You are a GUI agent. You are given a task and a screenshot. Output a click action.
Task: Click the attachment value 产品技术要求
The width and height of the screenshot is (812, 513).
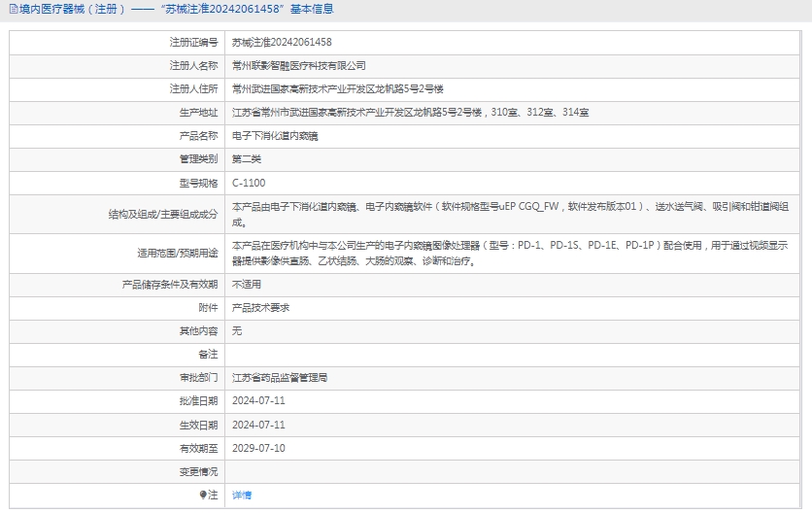(260, 308)
